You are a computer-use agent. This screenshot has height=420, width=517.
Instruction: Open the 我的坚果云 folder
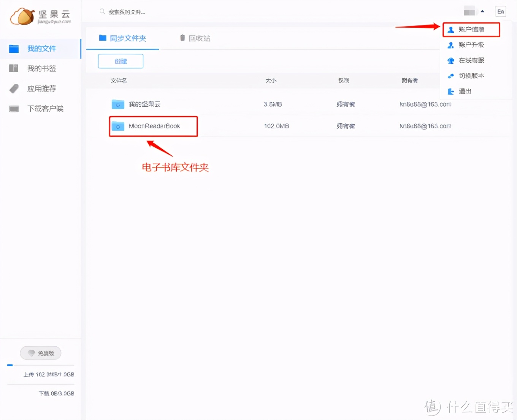[145, 104]
